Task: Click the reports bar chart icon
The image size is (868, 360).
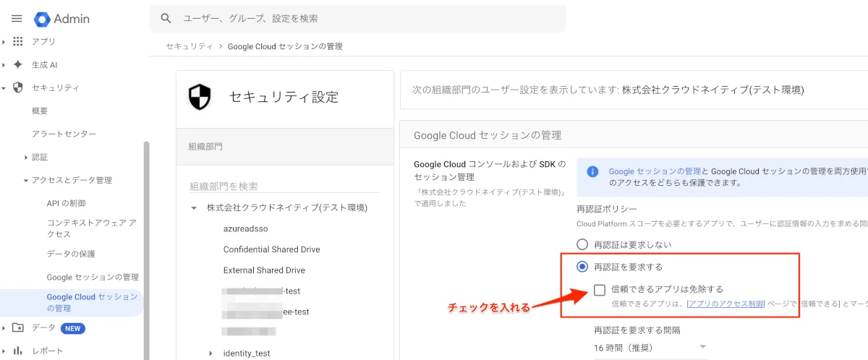Action: [18, 351]
